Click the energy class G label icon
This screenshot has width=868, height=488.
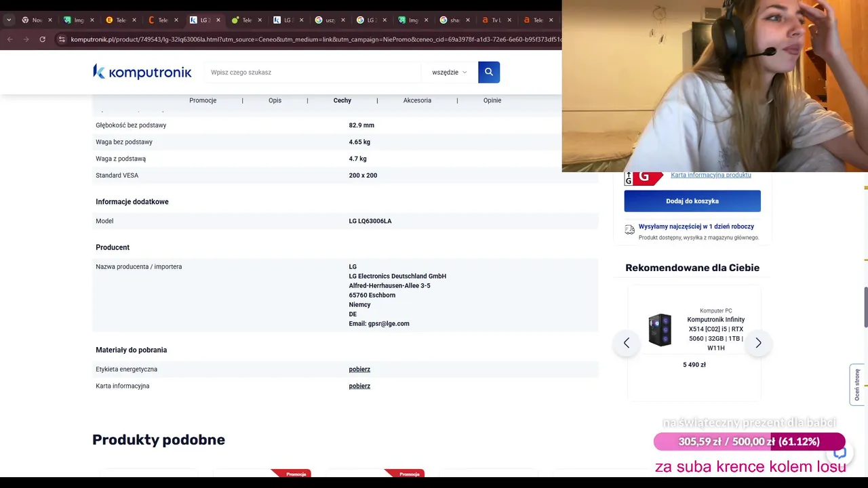643,178
